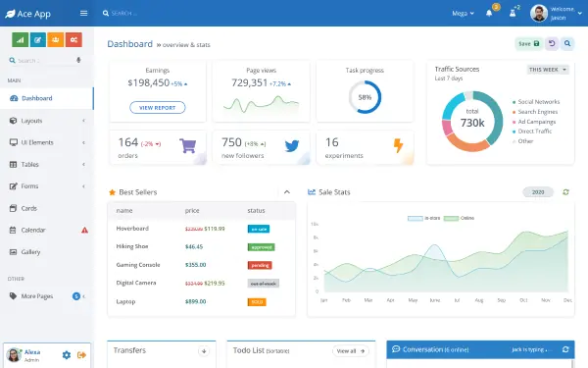
Task: Click View all in Todo List
Action: [x=351, y=351]
